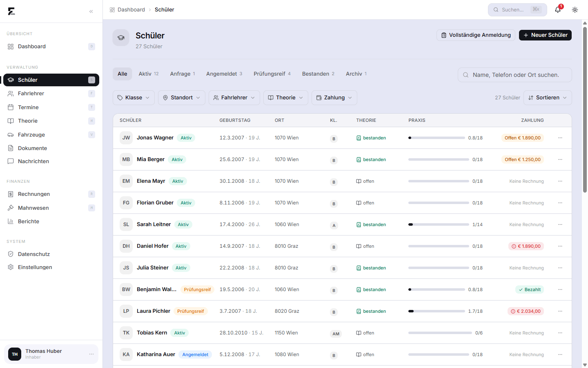The image size is (588, 368).
Task: Go to Rechnungen in Finanzen
Action: (x=51, y=194)
